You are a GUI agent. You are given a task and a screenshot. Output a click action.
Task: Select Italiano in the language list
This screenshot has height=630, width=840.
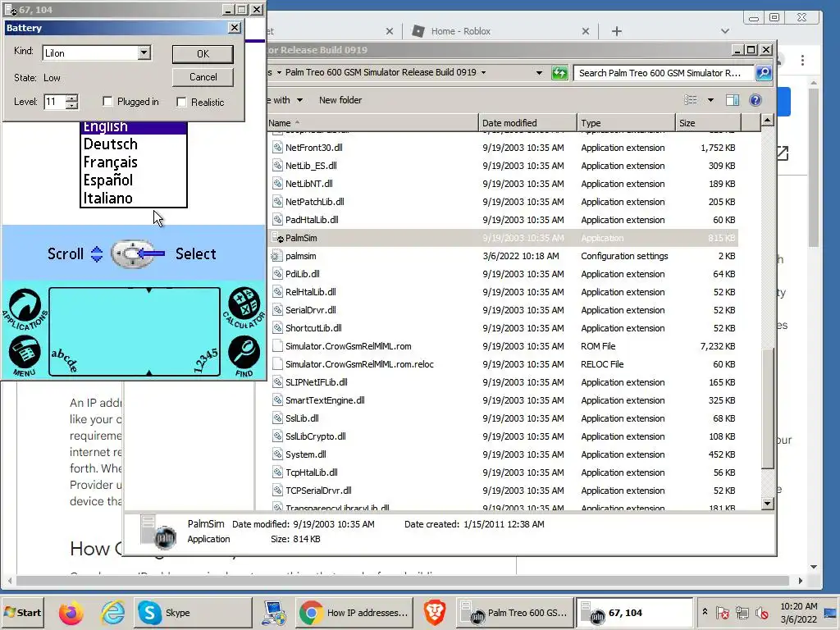(134, 199)
